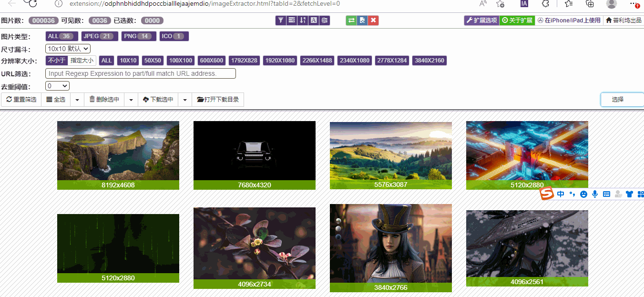Click the URL筛选 regexp input field
Image resolution: width=644 pixels, height=297 pixels.
(141, 73)
